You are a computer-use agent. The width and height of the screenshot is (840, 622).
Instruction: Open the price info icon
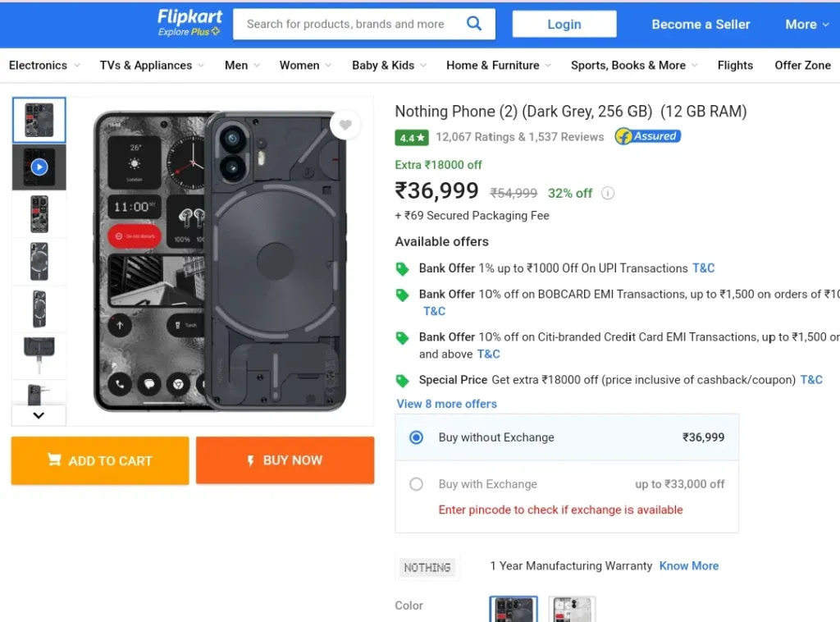608,193
